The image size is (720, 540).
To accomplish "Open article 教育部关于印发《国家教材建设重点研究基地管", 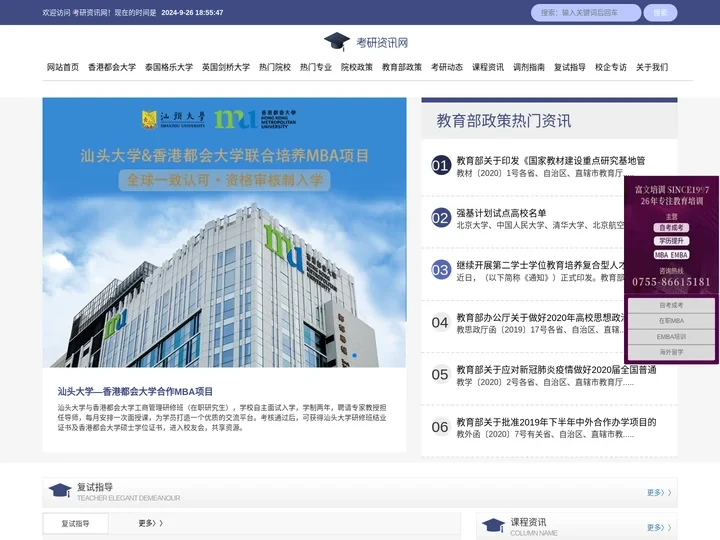I will (551, 161).
